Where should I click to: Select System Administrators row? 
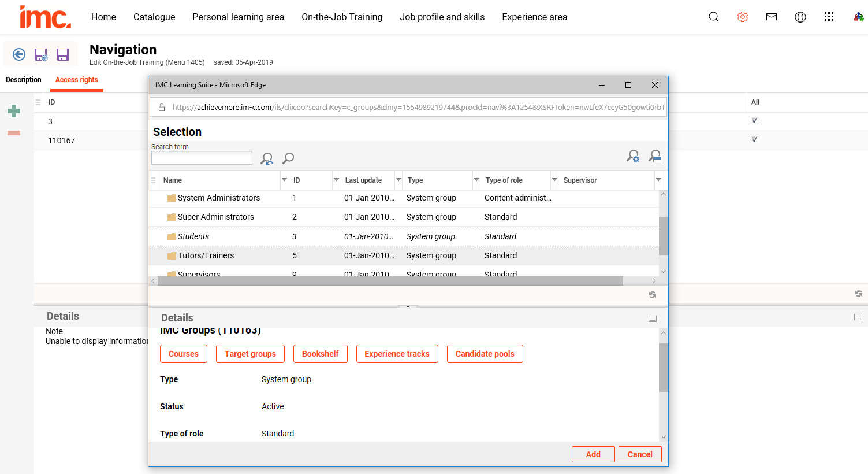point(404,198)
